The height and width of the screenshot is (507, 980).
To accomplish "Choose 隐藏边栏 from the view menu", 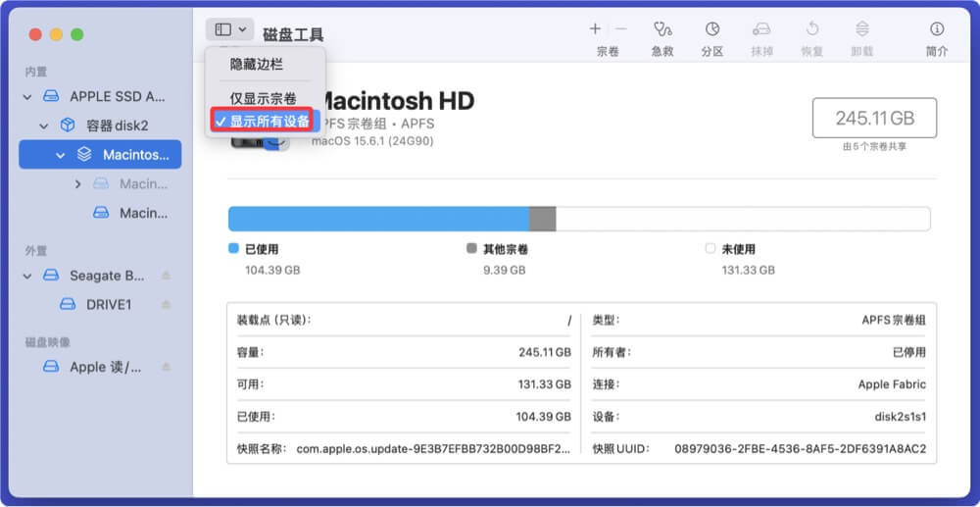I will (257, 65).
